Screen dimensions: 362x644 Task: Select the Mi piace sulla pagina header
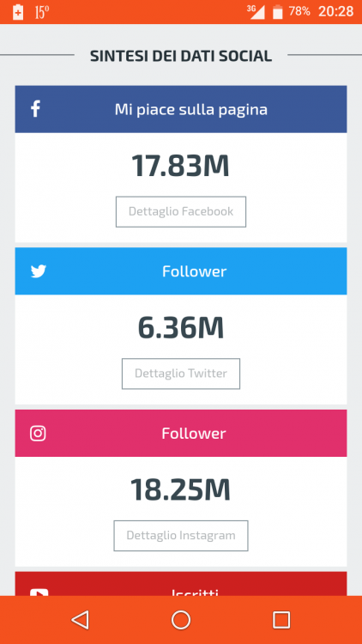coord(181,109)
